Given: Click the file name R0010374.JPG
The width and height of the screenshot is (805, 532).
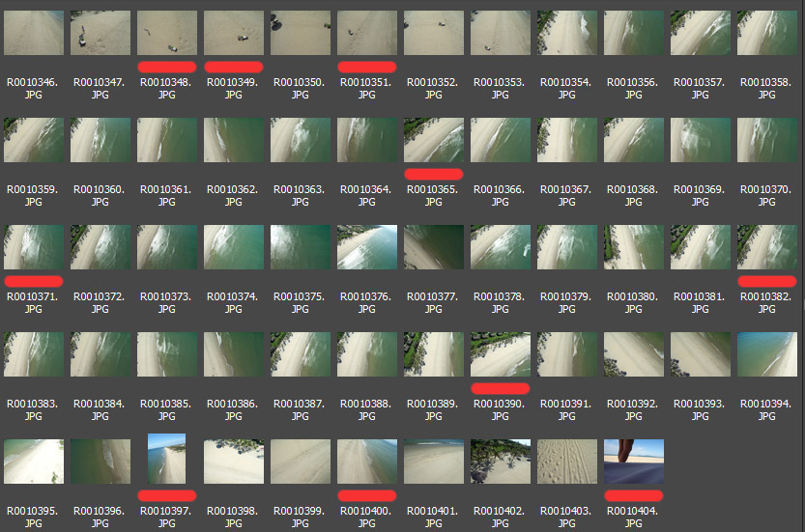Looking at the screenshot, I should click(233, 302).
